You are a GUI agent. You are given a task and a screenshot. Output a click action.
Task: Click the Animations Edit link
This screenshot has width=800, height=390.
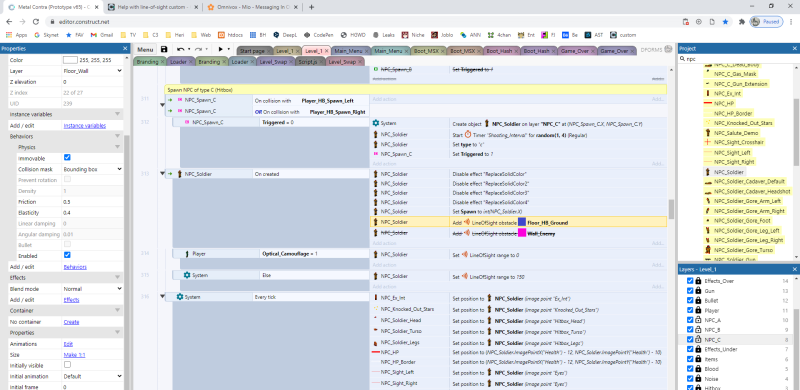[x=68, y=344]
